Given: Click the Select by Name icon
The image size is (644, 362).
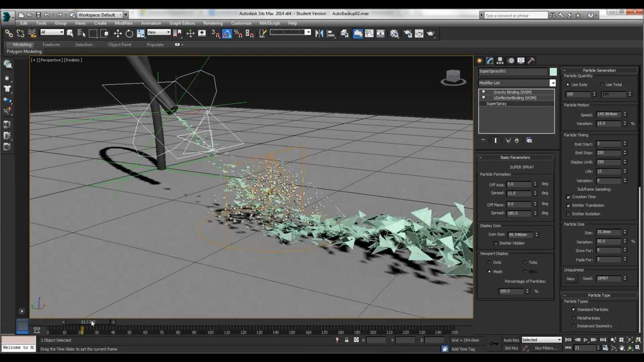Looking at the screenshot, I should (x=82, y=34).
